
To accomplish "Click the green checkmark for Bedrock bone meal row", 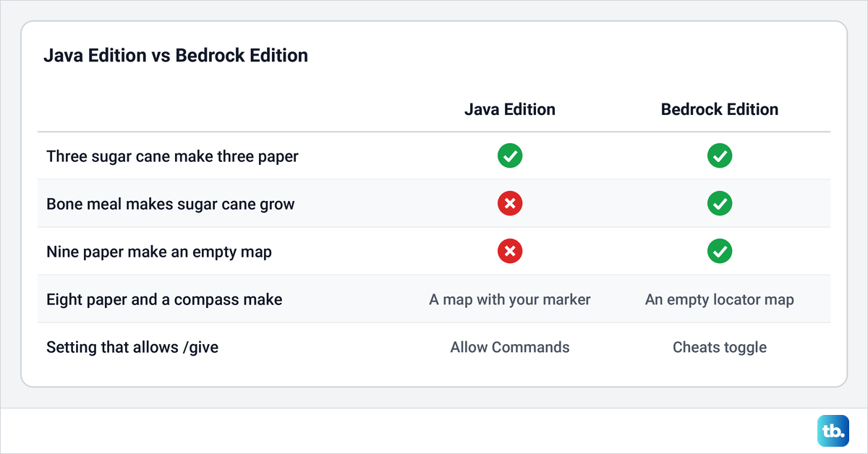I will [x=720, y=203].
